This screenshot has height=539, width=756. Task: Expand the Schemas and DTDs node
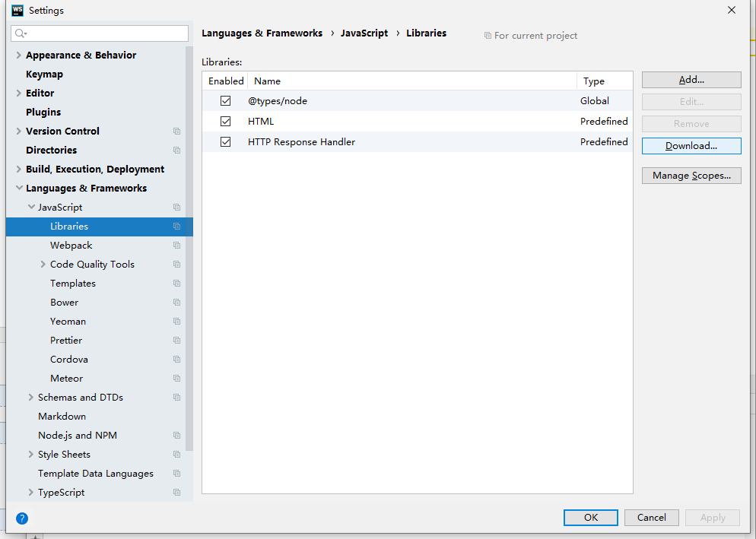(31, 398)
